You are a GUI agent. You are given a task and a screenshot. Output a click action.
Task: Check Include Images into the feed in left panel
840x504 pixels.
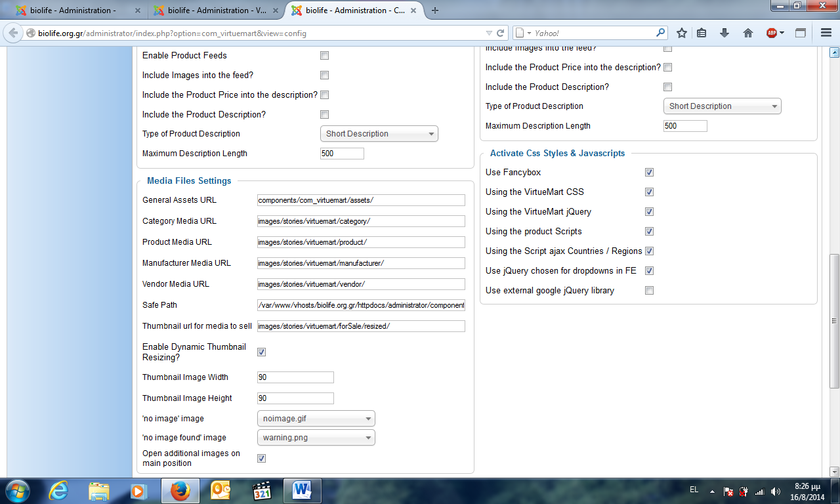[324, 75]
